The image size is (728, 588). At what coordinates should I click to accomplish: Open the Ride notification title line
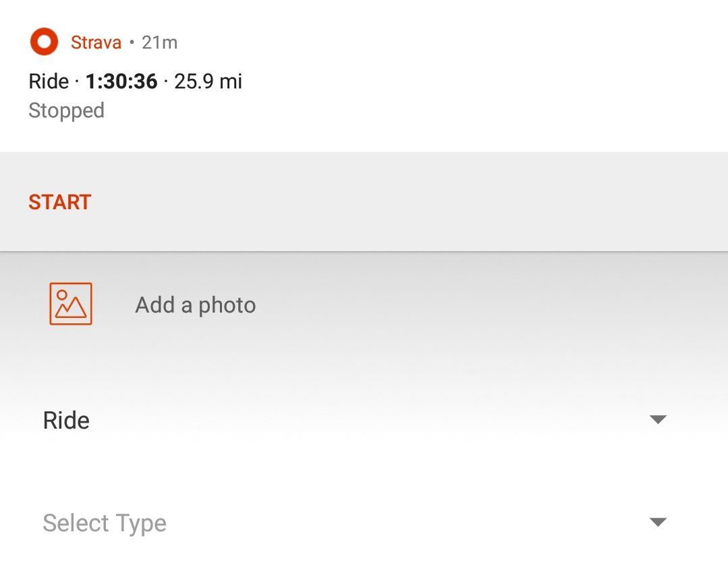point(135,82)
